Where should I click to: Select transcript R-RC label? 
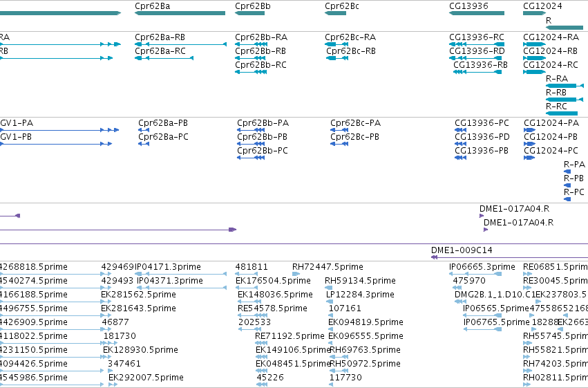tap(556, 107)
